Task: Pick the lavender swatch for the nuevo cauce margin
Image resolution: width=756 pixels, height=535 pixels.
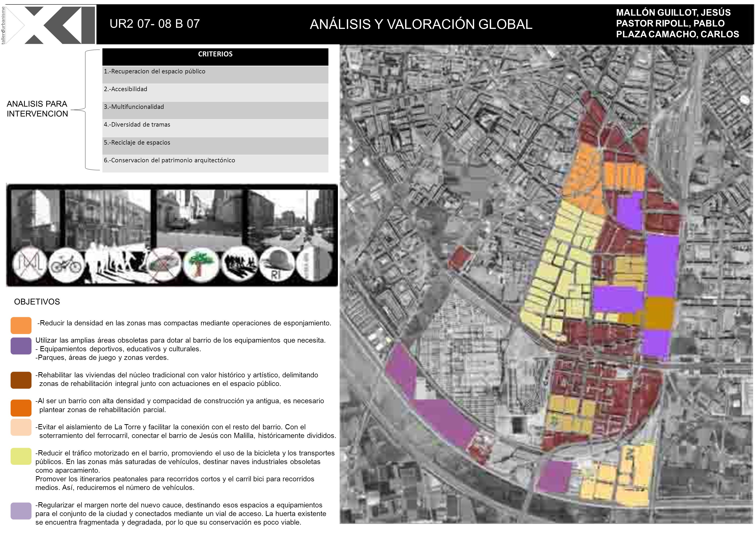Action: point(21,511)
